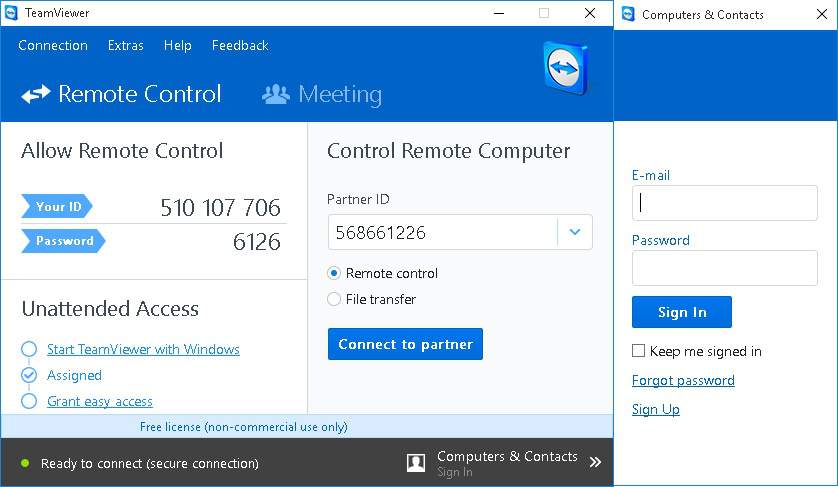Select the File transfer radio option
Viewport: 838px width, 487px height.
pos(334,299)
